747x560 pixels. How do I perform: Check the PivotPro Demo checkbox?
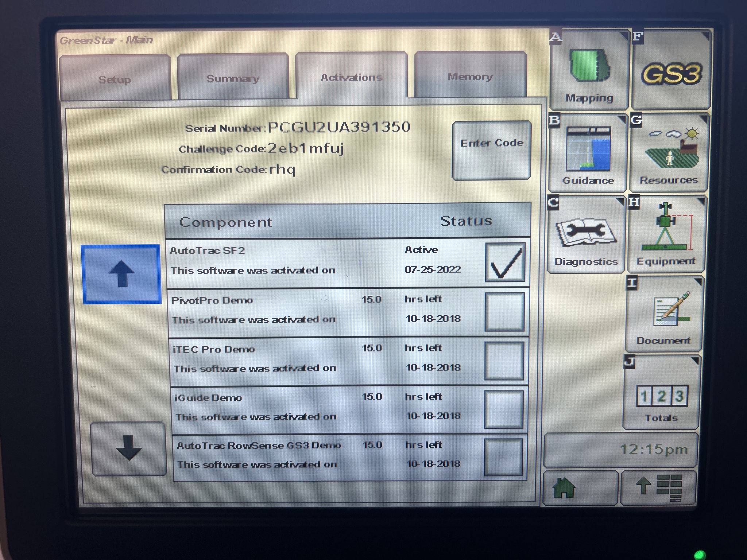point(504,312)
